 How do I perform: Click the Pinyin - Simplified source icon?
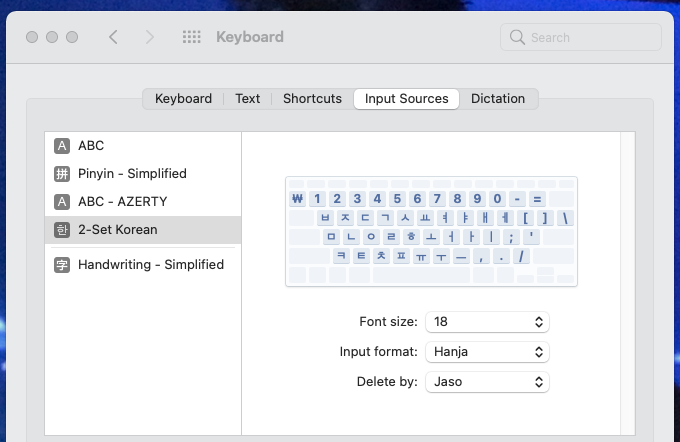62,174
